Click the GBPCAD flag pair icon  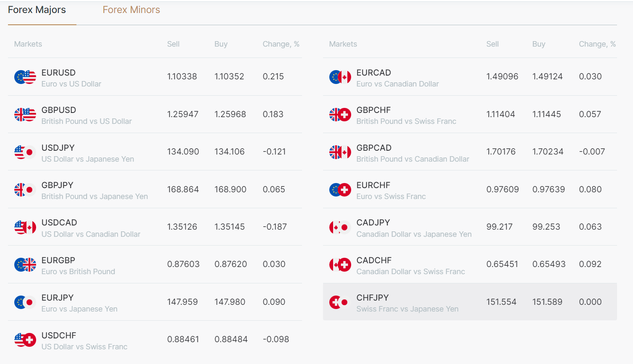click(340, 152)
